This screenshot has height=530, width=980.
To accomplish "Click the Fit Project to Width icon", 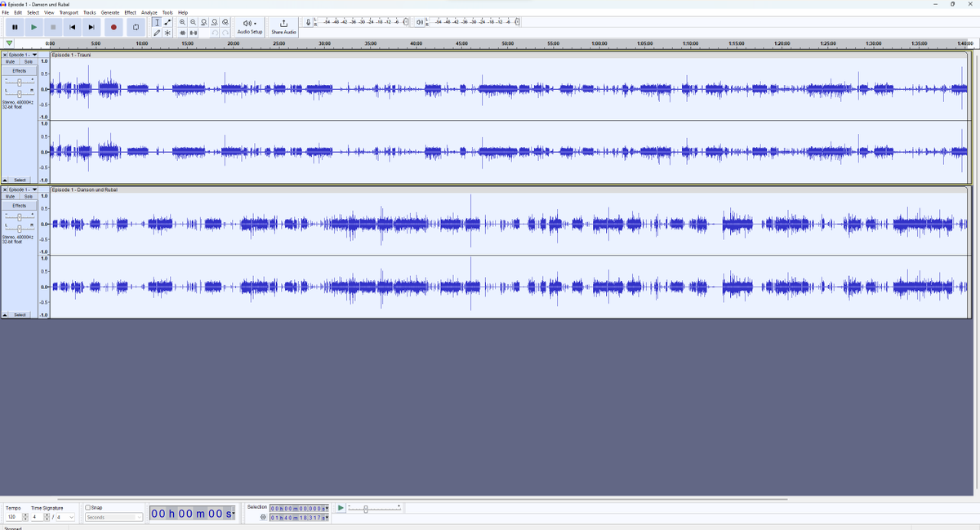I will [215, 22].
